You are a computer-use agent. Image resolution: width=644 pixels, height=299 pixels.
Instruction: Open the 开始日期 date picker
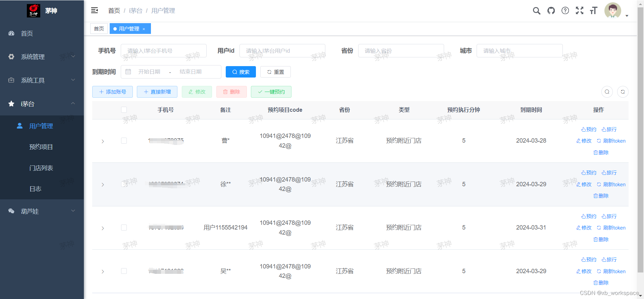(150, 72)
